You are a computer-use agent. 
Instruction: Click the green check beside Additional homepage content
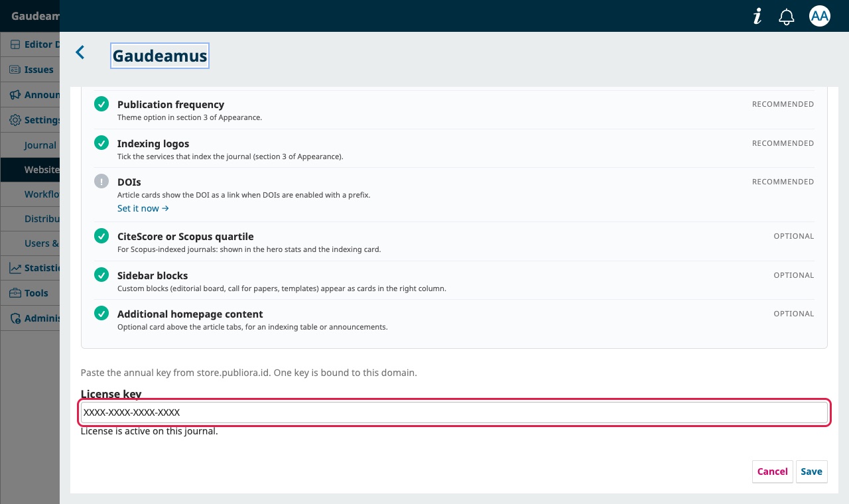tap(101, 313)
